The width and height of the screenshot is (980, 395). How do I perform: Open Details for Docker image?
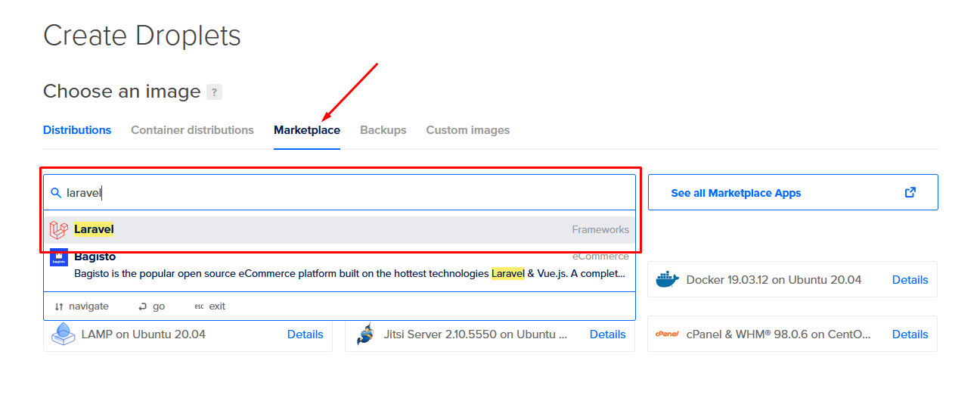tap(910, 280)
